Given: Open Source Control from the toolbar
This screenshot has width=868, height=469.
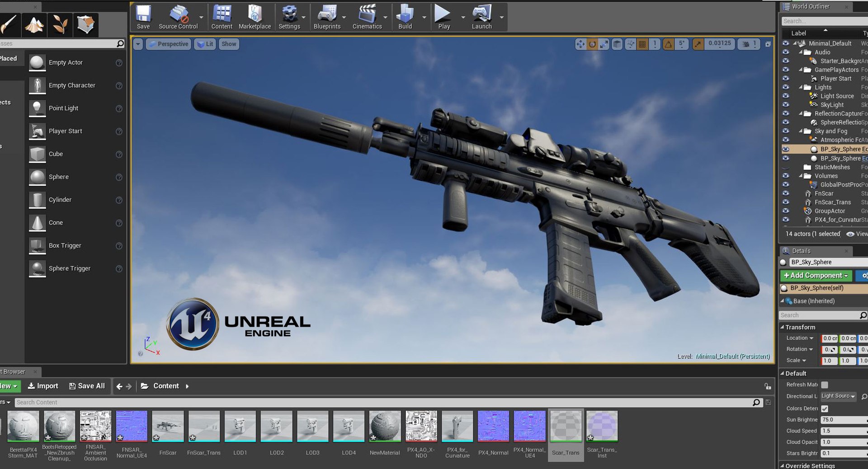Looking at the screenshot, I should coord(178,17).
